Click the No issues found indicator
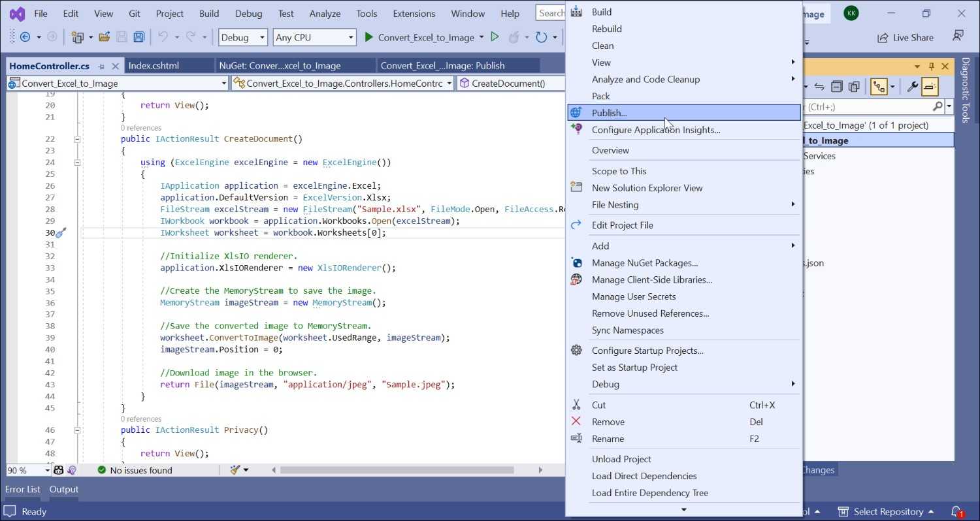The image size is (980, 521). (135, 470)
